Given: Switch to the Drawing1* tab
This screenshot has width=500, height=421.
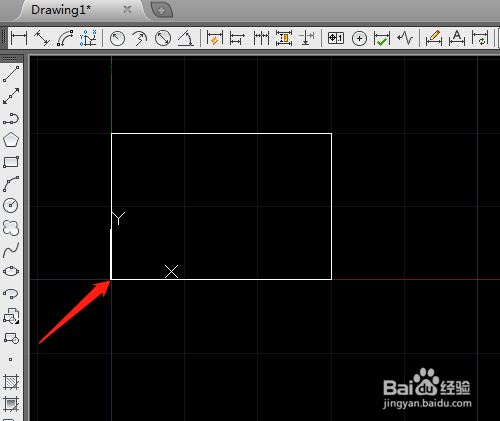Looking at the screenshot, I should tap(61, 10).
